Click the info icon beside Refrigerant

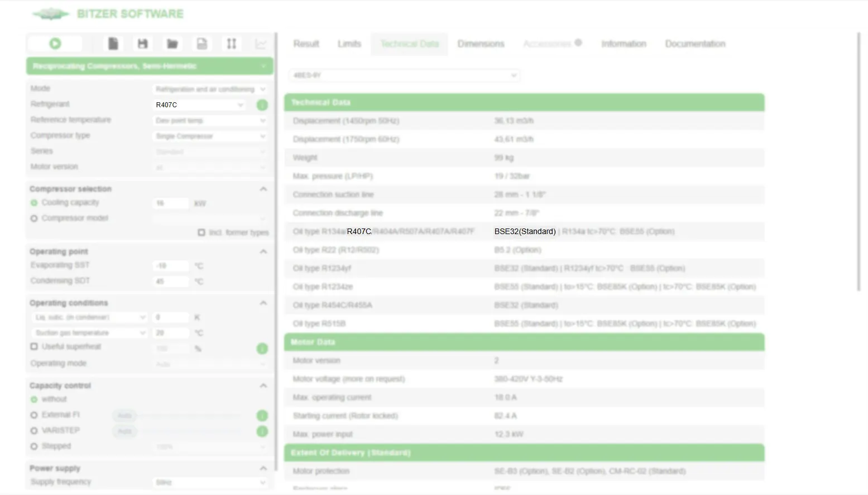(262, 104)
